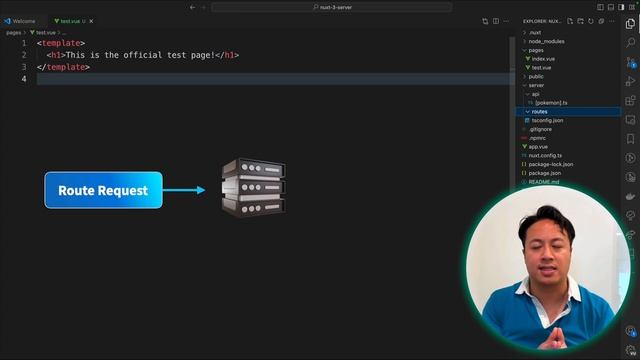Open the Accounts menu icon
This screenshot has height=360, width=640.
point(630,331)
